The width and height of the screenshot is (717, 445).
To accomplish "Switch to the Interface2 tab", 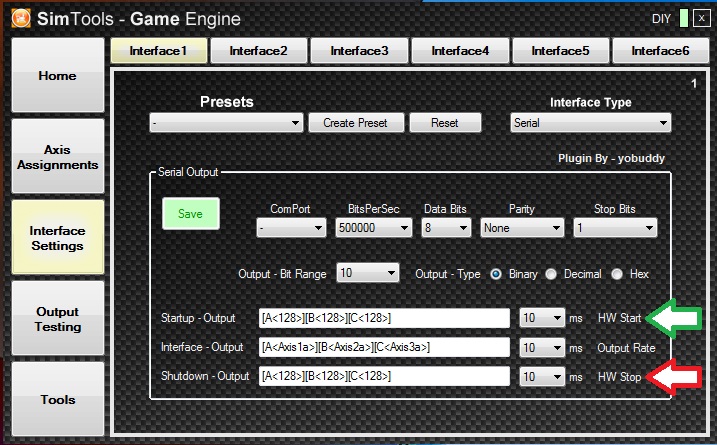I will [x=258, y=50].
